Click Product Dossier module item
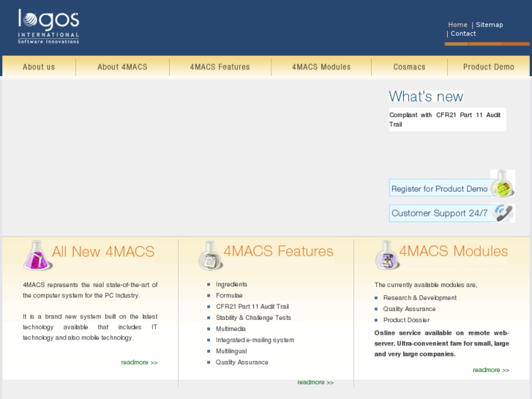 [406, 320]
